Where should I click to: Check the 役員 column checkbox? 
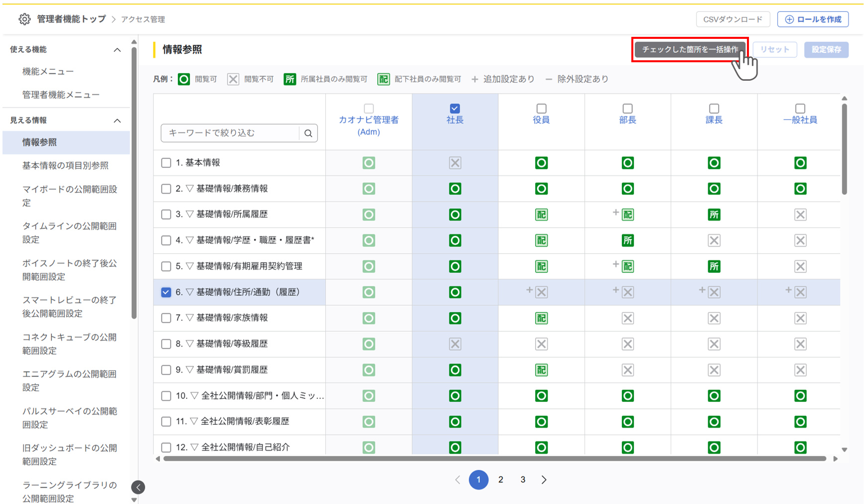(x=541, y=109)
